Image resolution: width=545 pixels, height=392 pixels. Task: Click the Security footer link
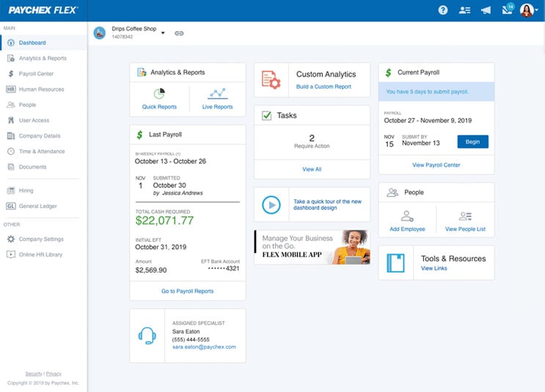(x=33, y=374)
